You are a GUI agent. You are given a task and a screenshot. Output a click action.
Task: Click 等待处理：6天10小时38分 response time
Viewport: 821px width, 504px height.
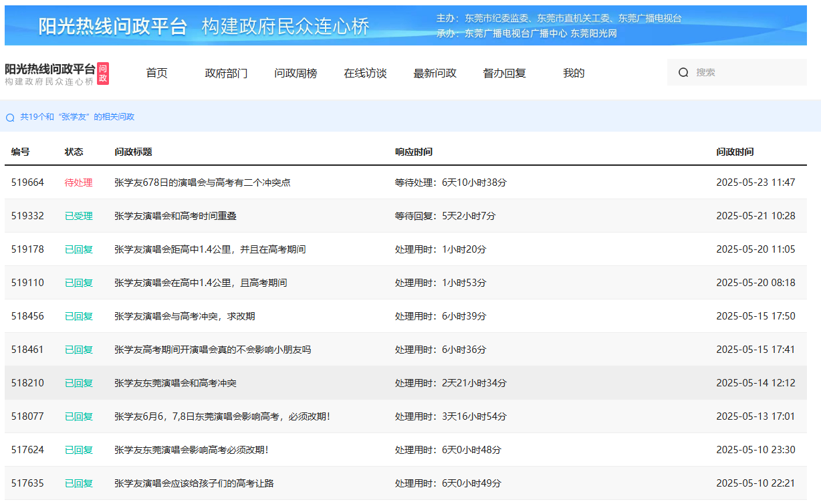click(451, 182)
